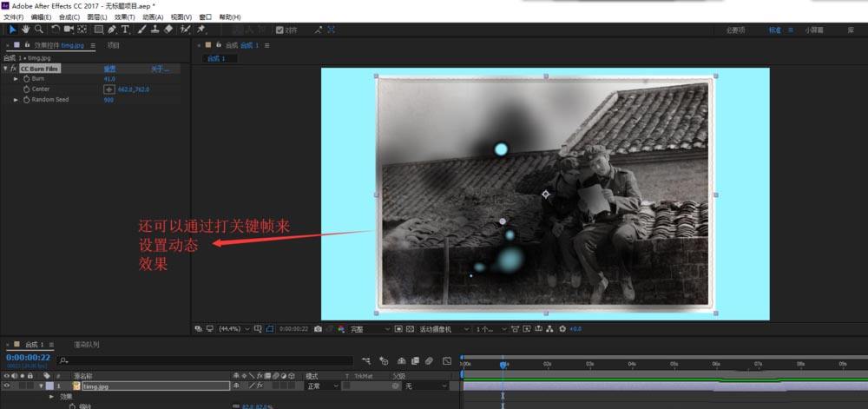This screenshot has height=409, width=868.
Task: Expand the Random Seed property
Action: point(16,100)
